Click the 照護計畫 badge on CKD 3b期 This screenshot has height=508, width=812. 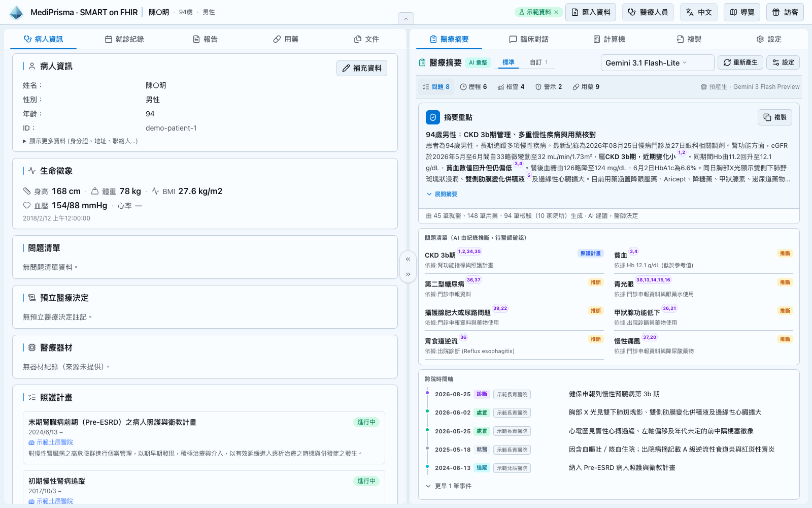591,253
